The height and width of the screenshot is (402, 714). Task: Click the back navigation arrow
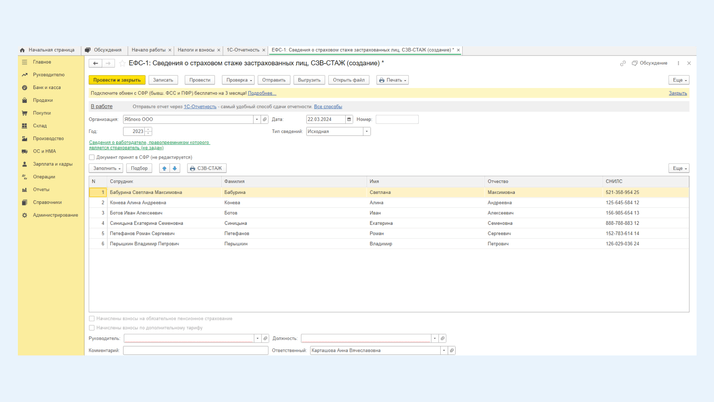point(96,63)
